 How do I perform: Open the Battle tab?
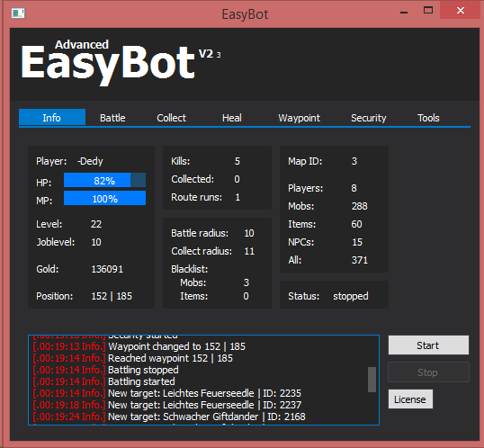pos(112,118)
